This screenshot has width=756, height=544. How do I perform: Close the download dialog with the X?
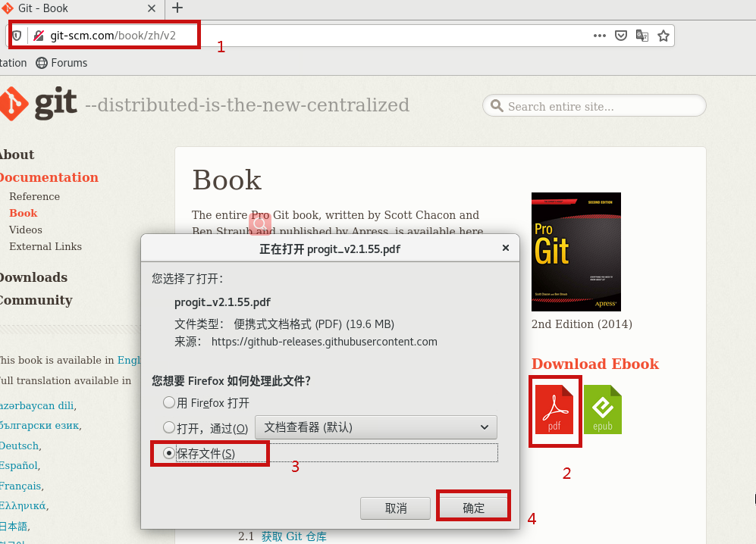tap(506, 248)
